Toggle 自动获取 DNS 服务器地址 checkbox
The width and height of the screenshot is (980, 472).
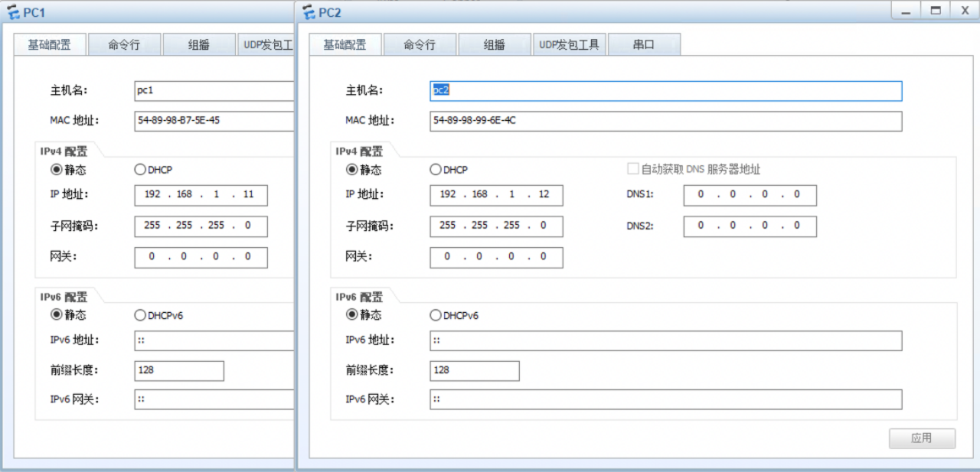(633, 169)
